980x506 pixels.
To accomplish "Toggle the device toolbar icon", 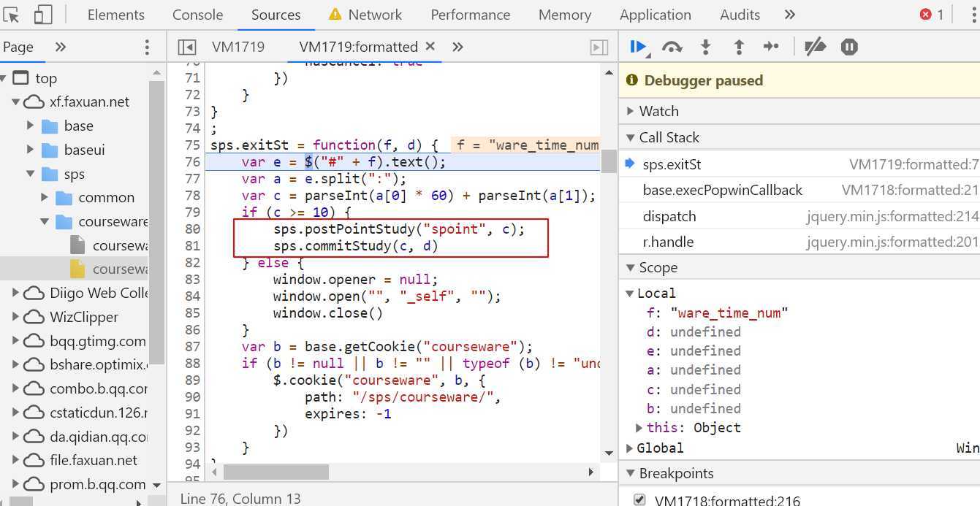I will pos(43,15).
